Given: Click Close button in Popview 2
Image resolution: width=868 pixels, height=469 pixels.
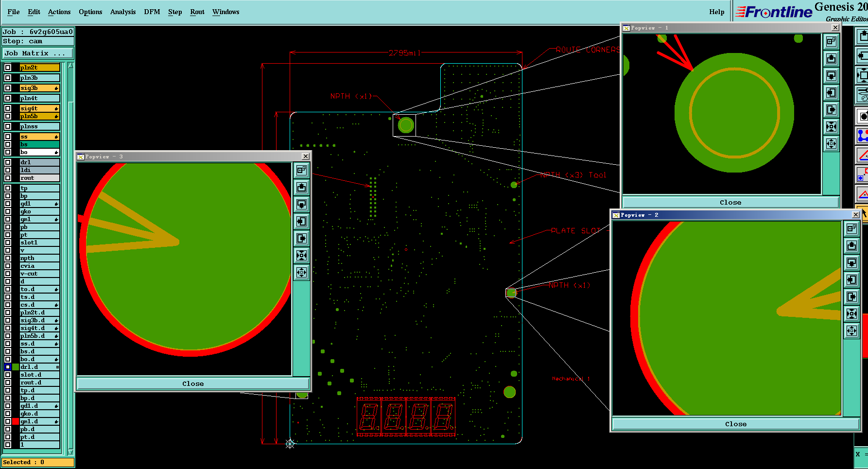Looking at the screenshot, I should 736,424.
